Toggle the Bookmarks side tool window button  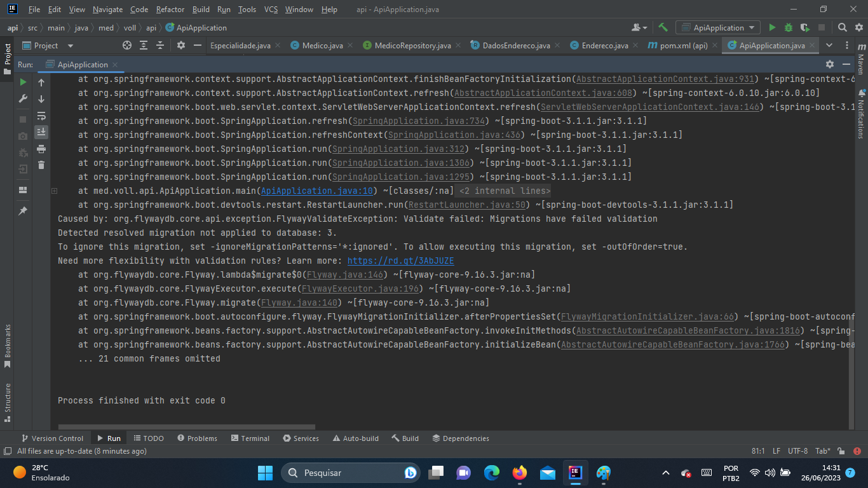point(8,346)
